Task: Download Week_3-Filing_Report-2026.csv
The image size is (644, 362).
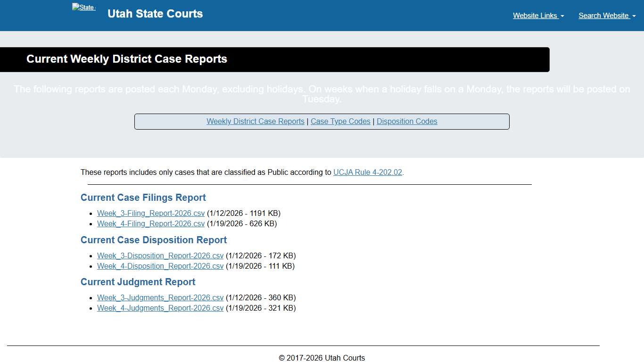Action: (x=150, y=213)
